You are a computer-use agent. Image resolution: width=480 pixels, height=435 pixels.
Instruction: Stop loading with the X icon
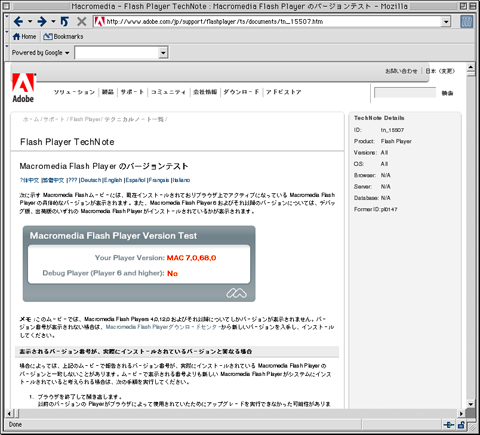coord(81,22)
